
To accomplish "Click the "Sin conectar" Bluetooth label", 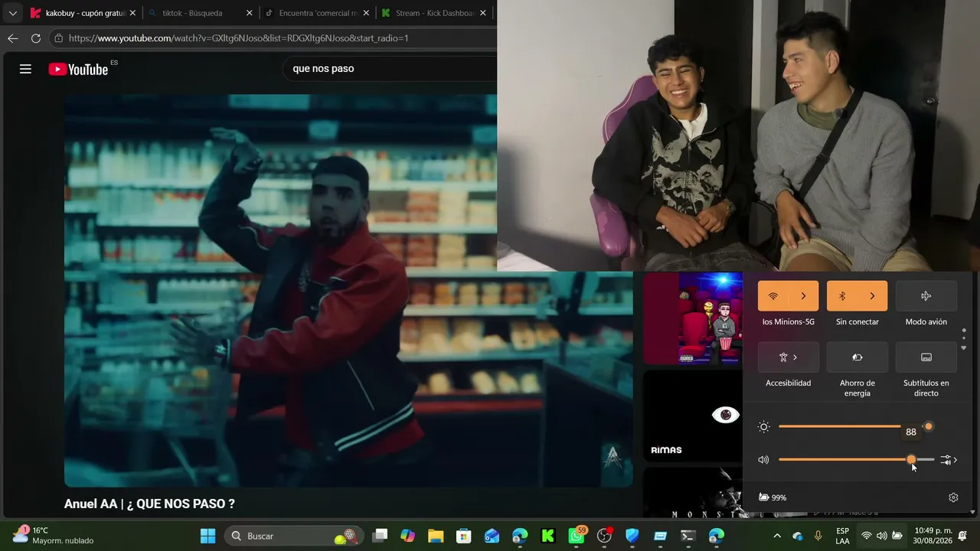I will click(x=857, y=322).
